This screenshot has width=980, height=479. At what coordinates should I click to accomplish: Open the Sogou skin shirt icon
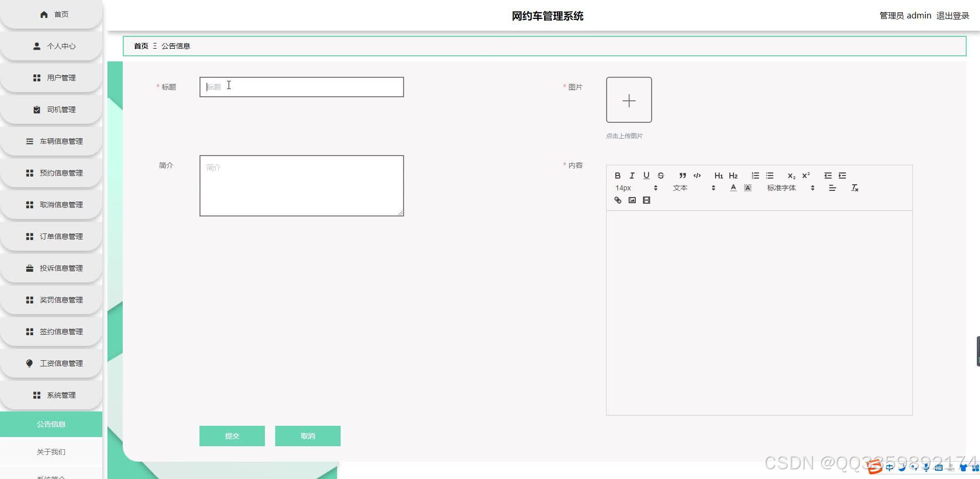click(x=963, y=467)
